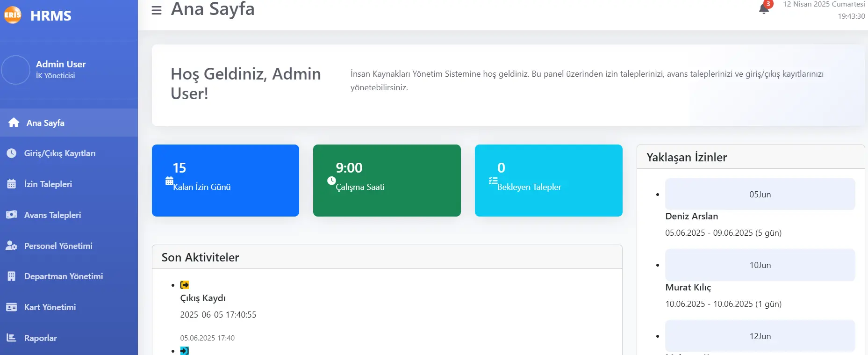Open the notification bell with badge 3
Screen dimensions: 868x355
tap(763, 10)
